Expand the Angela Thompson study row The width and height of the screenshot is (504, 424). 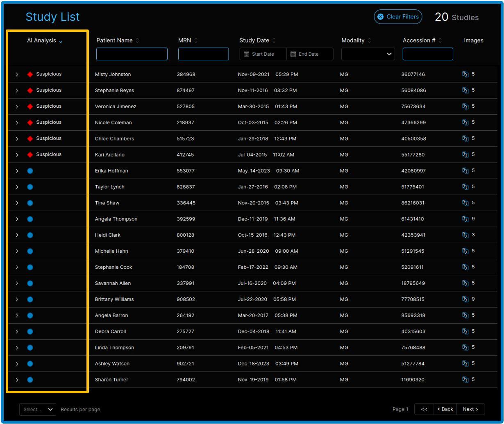pos(17,219)
